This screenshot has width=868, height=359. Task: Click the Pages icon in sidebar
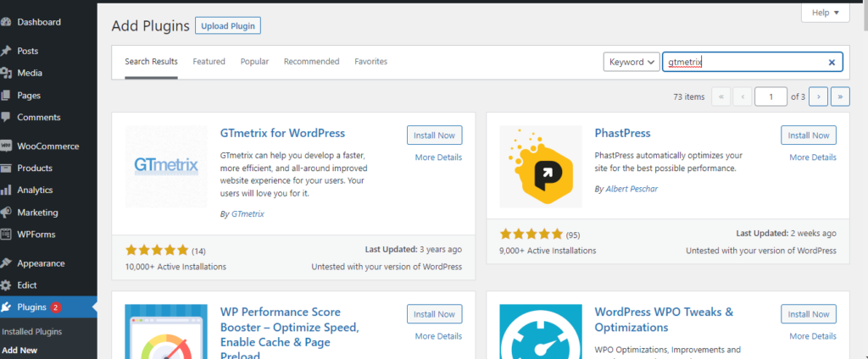(6, 95)
